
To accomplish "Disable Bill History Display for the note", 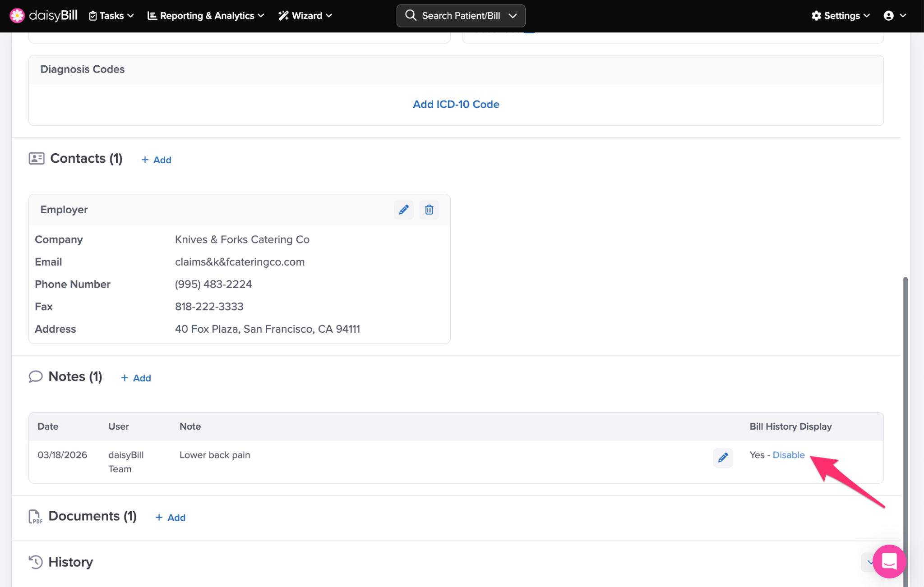I will tap(788, 455).
